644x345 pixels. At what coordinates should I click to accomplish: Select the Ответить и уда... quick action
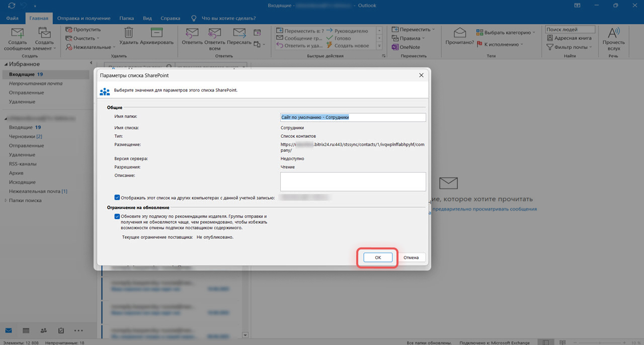(299, 45)
